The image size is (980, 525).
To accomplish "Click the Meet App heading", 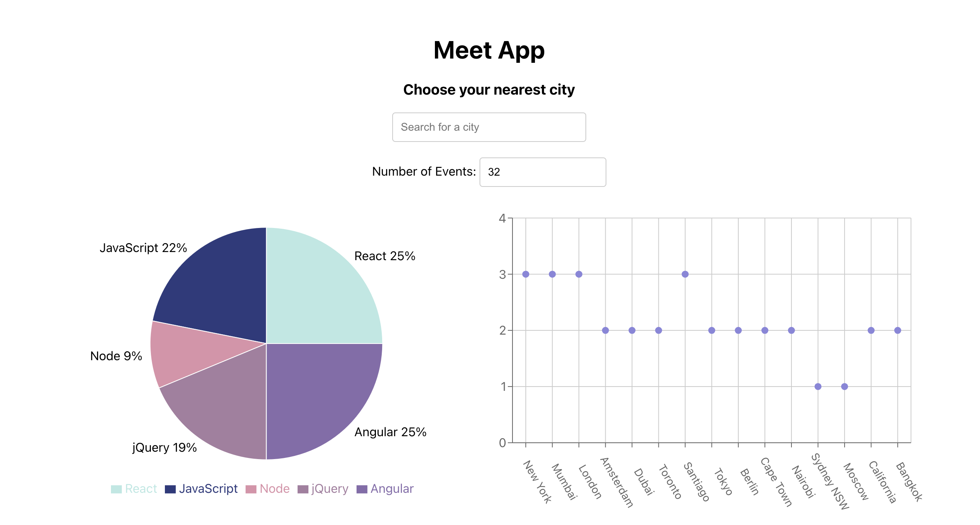I will 489,50.
